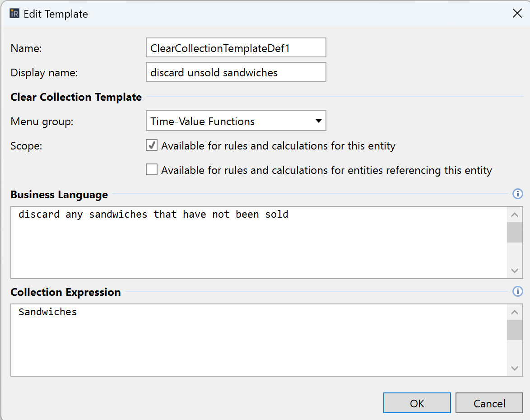Viewport: 530px width, 420px height.
Task: Click Business Language scrollbar up arrow
Action: tap(515, 215)
